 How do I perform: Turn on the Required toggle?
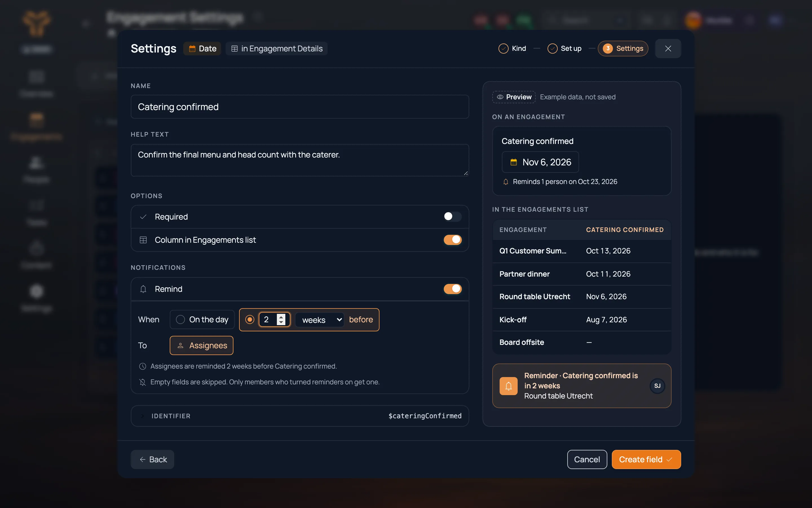[452, 216]
